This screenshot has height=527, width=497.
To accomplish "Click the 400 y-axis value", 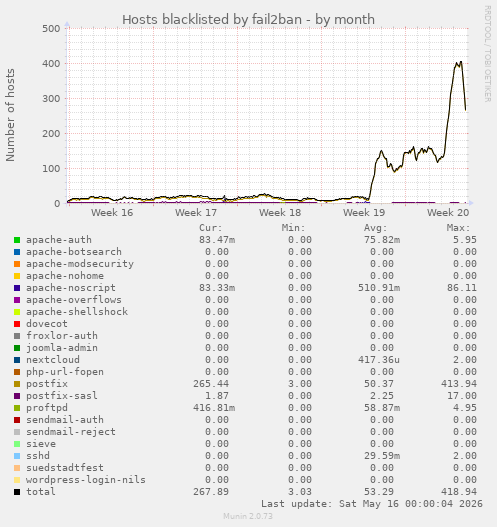I will (x=51, y=64).
